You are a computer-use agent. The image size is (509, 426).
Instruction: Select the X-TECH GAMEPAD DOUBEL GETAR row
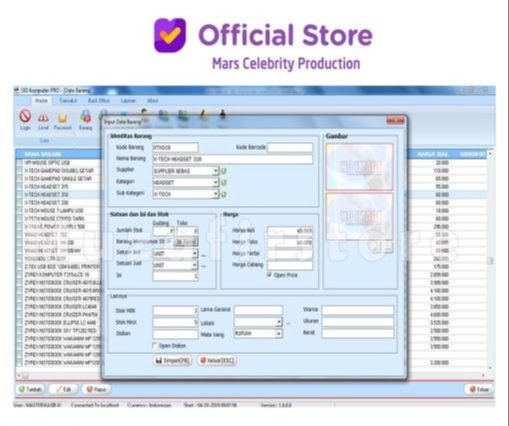[58, 171]
